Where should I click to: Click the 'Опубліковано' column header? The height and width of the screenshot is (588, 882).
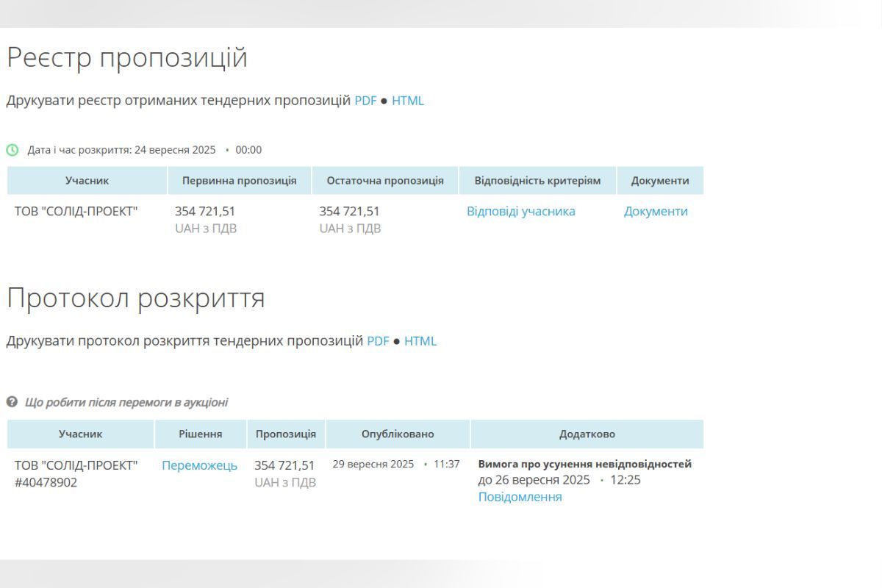[x=397, y=434]
